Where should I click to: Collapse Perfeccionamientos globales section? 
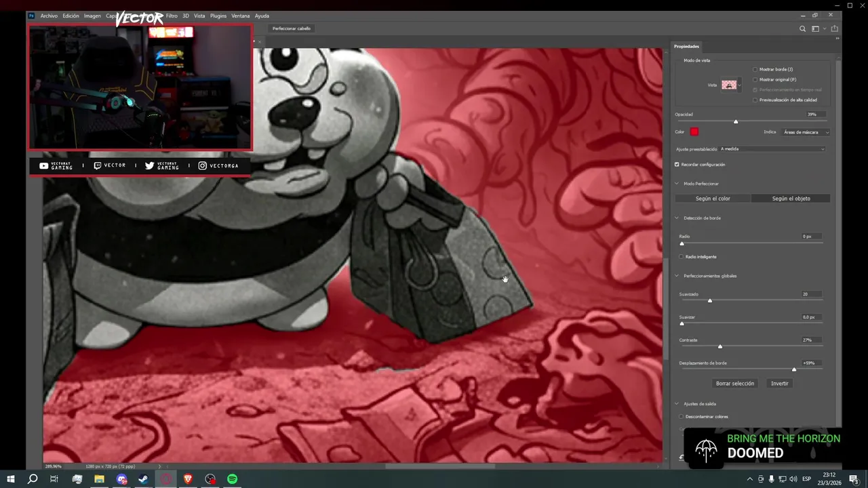677,276
